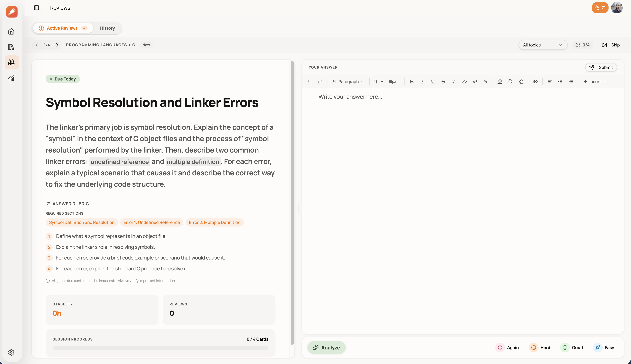Open the text color picker
Image resolution: width=631 pixels, height=364 pixels.
tap(500, 82)
